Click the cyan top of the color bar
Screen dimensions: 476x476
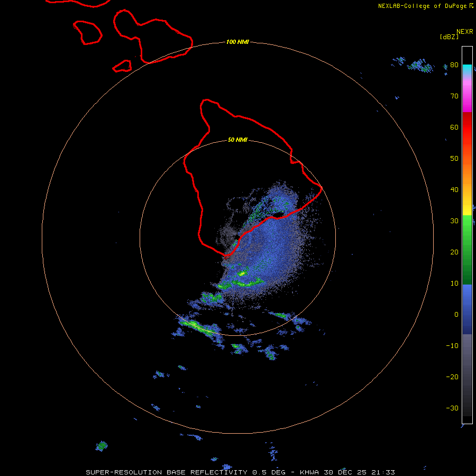tap(467, 67)
